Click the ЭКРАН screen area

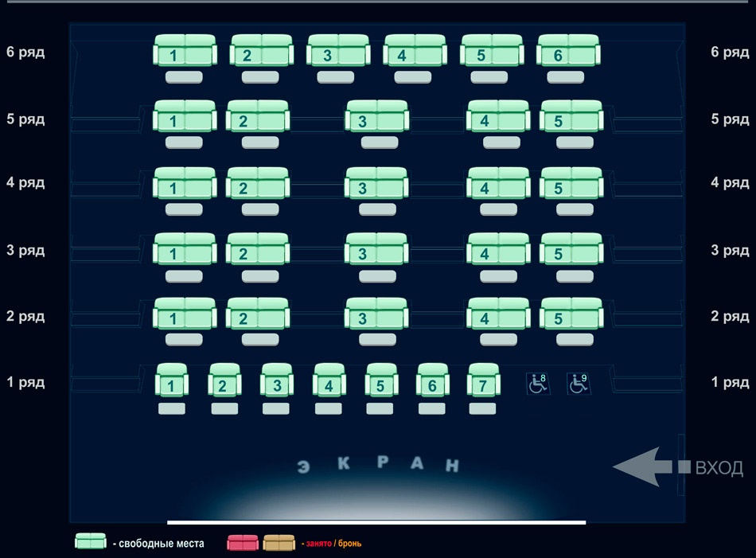pos(377,465)
